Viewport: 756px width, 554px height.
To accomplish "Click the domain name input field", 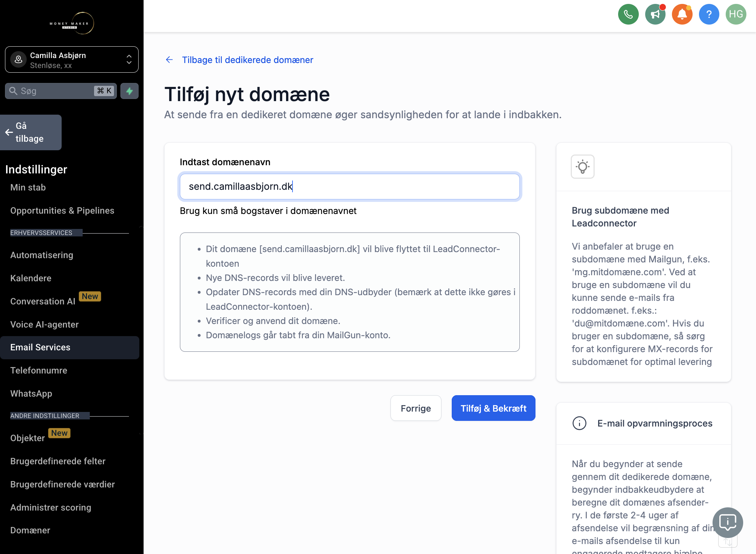I will click(x=349, y=187).
